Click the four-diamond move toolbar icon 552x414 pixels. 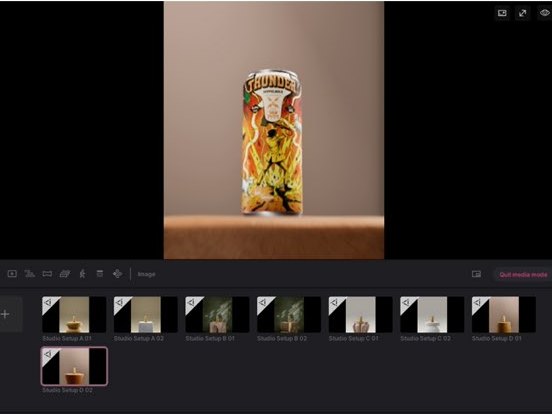pos(118,274)
